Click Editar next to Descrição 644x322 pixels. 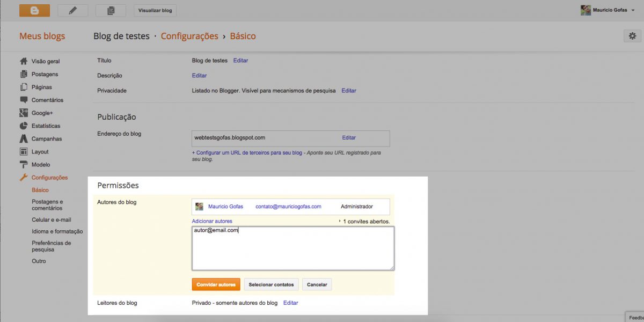(199, 76)
